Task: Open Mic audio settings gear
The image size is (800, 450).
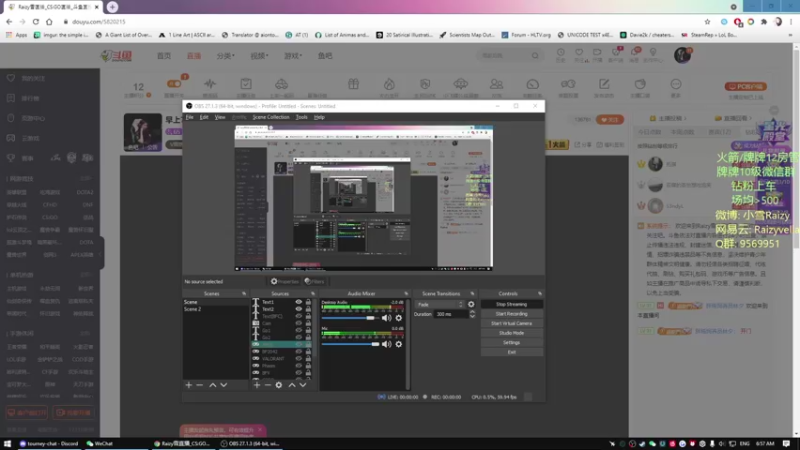Action: click(x=398, y=344)
